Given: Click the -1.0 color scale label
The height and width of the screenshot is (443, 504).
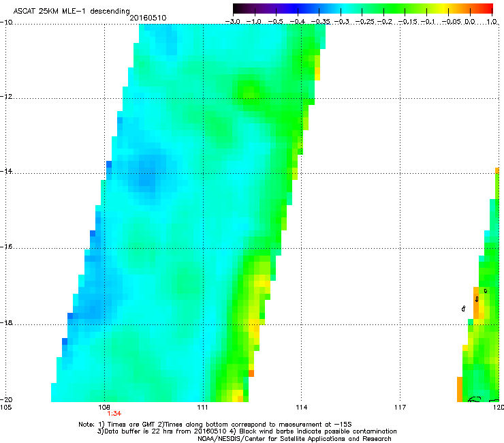Looking at the screenshot, I should tap(254, 22).
